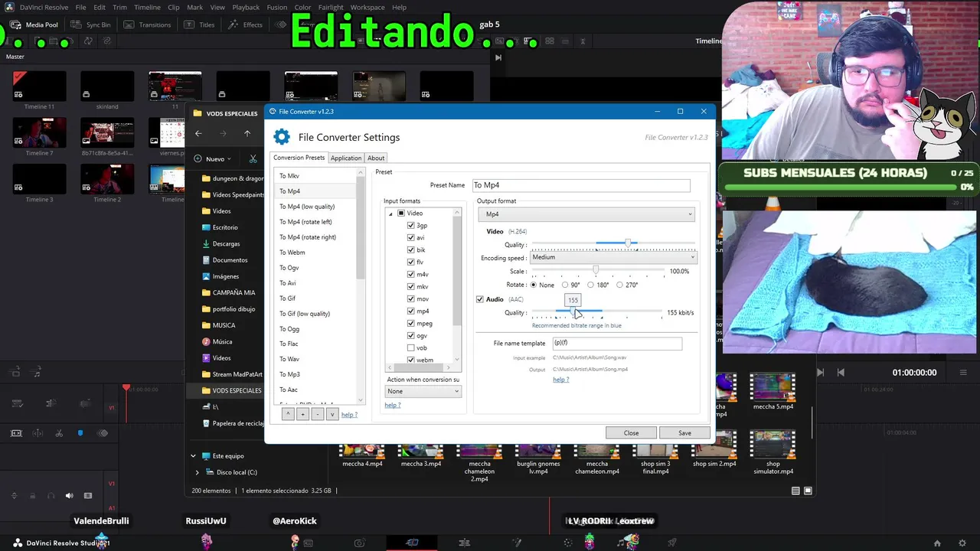This screenshot has height=551, width=980.
Task: Uncheck the mkv input format checkbox
Action: (411, 287)
